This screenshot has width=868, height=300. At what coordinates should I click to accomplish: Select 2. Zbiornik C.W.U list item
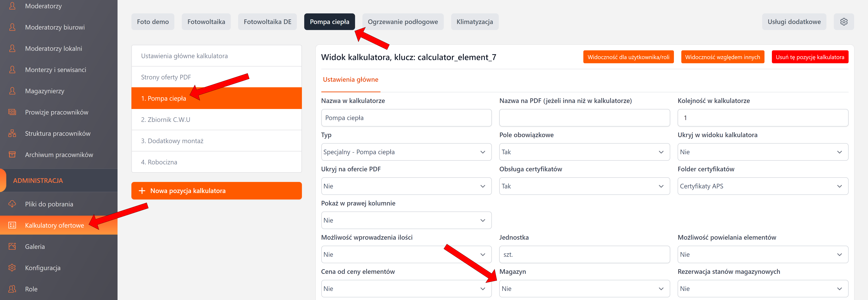pyautogui.click(x=216, y=120)
